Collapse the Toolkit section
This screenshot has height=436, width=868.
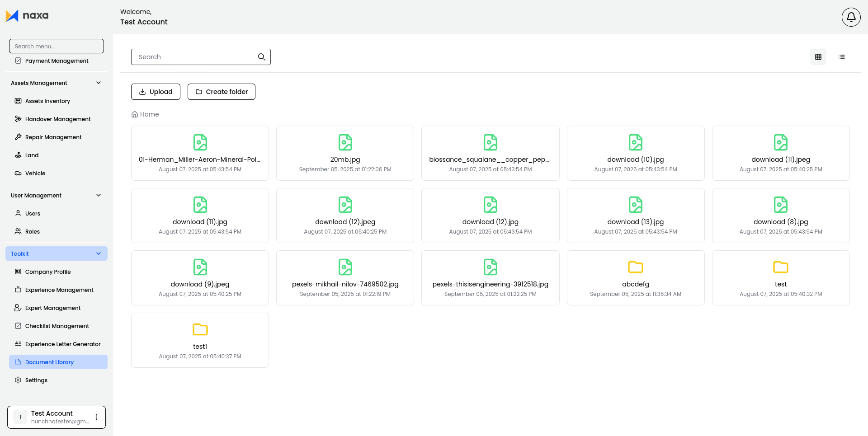click(x=99, y=253)
